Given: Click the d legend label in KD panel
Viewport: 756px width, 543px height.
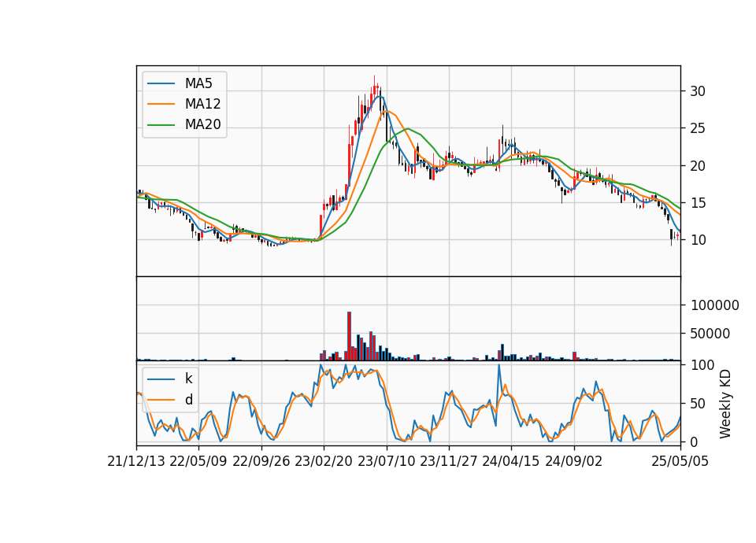Looking at the screenshot, I should [188, 400].
